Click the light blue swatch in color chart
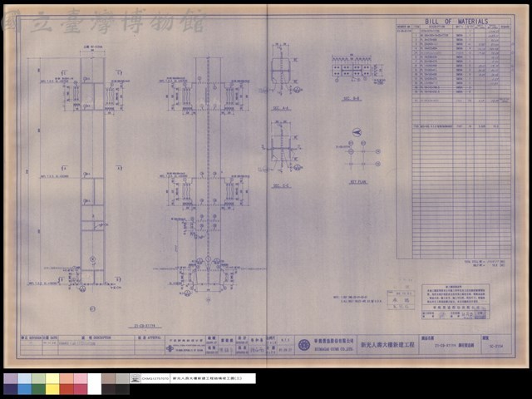 click(x=25, y=379)
